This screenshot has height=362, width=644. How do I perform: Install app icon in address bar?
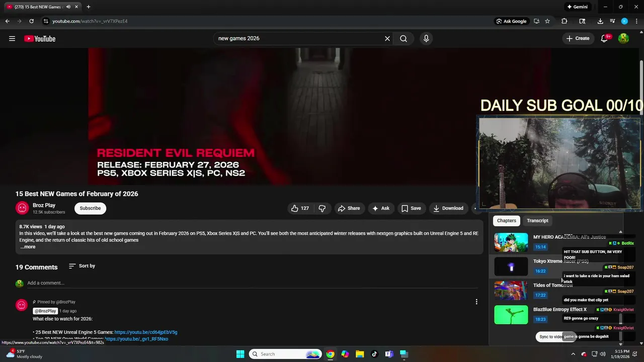tap(536, 21)
